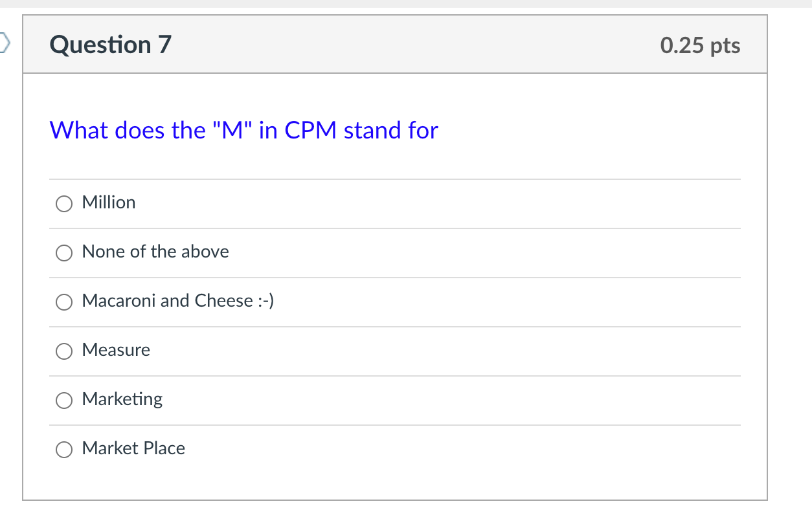Select the "Market Place" radio button
The height and width of the screenshot is (506, 812).
pos(63,449)
